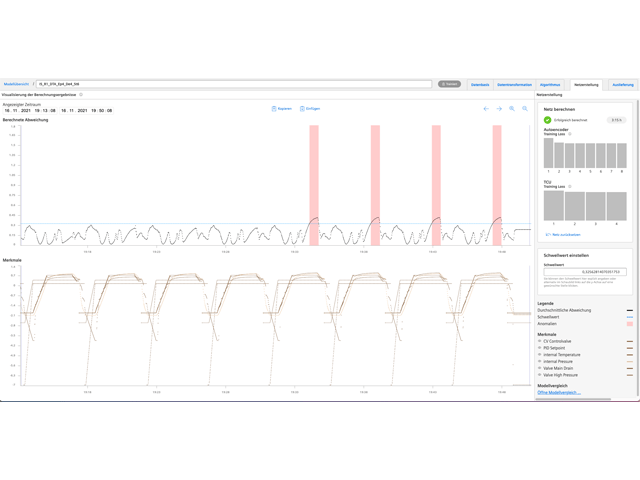The width and height of the screenshot is (640, 480).
Task: Click the first pink anomaly band in chart
Action: pyautogui.click(x=314, y=185)
